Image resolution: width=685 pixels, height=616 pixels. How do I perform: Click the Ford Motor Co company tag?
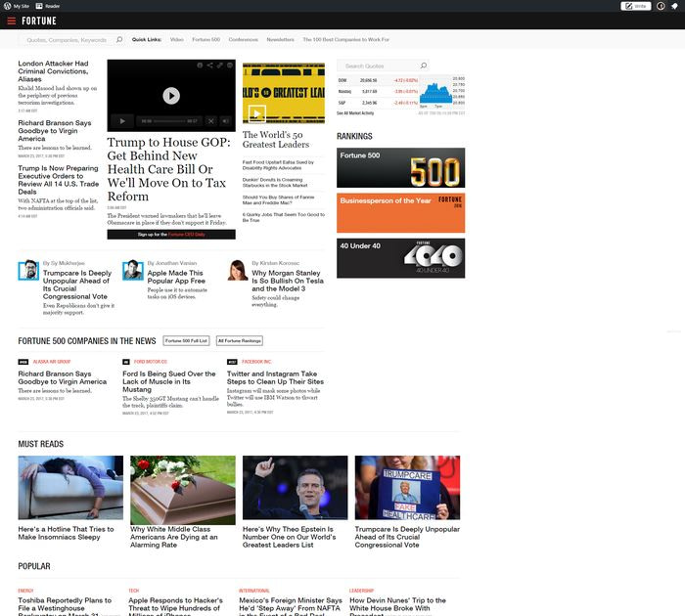pyautogui.click(x=151, y=362)
